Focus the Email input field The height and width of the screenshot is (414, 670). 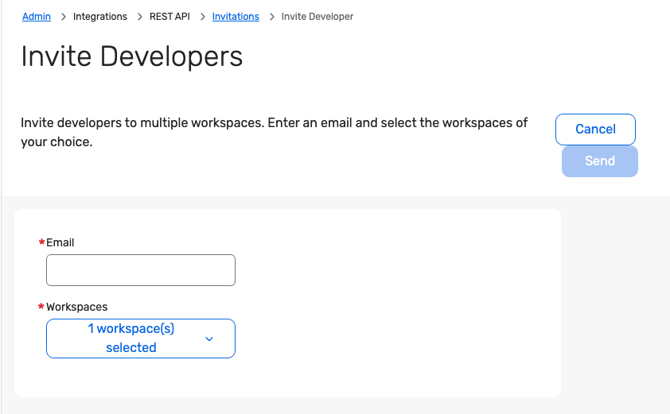pyautogui.click(x=141, y=270)
